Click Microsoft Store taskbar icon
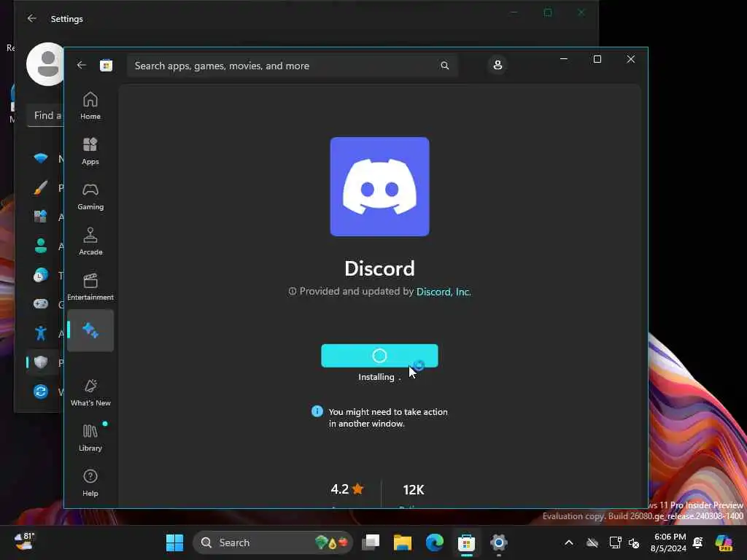This screenshot has width=747, height=560. (466, 542)
